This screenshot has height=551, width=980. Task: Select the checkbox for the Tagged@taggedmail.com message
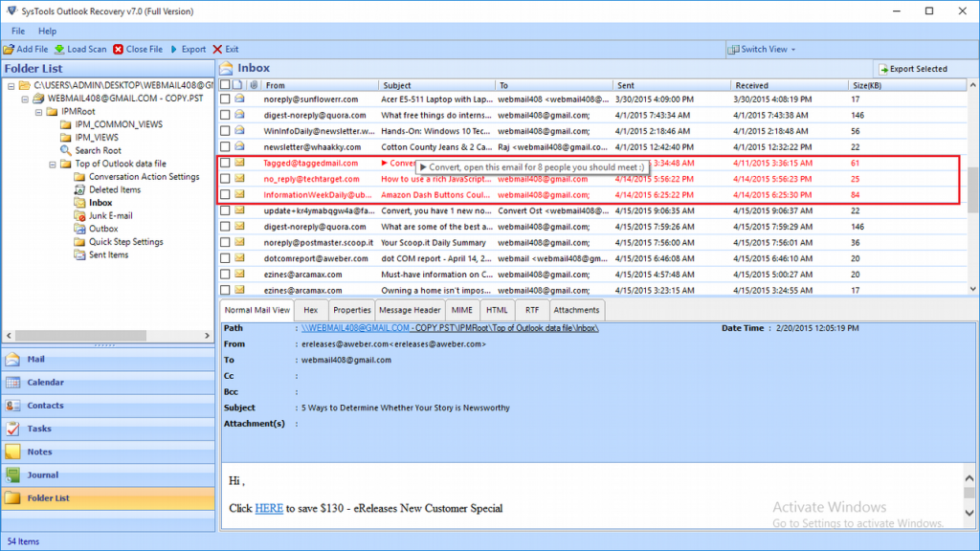click(x=226, y=163)
